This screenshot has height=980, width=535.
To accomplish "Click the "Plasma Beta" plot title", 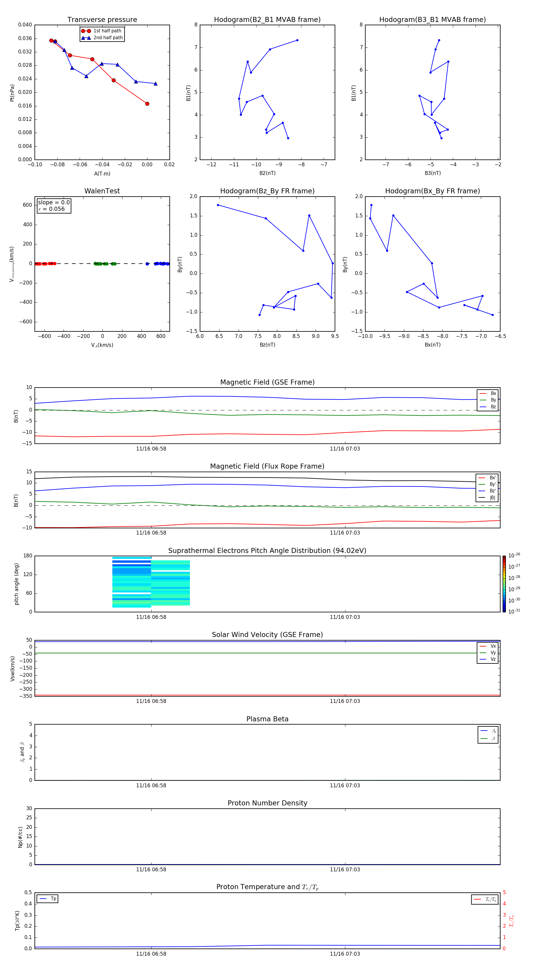I will point(267,719).
